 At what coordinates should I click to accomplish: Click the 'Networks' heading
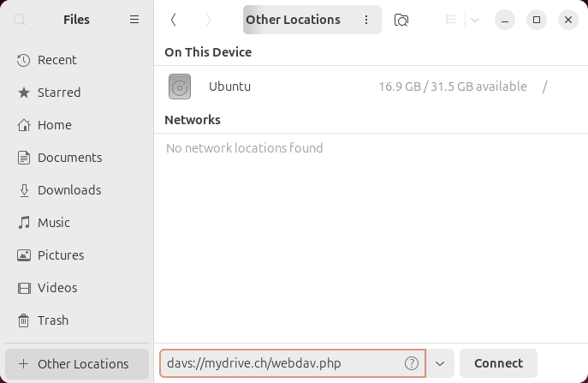point(193,120)
